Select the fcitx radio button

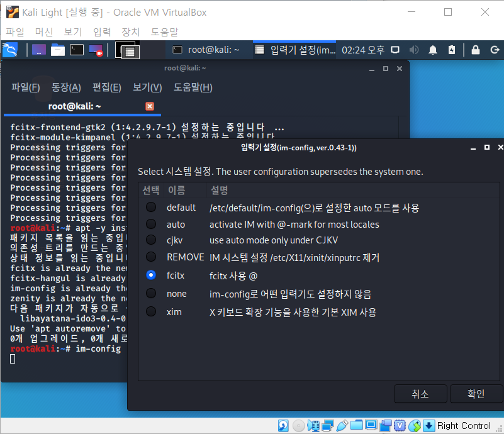click(151, 275)
